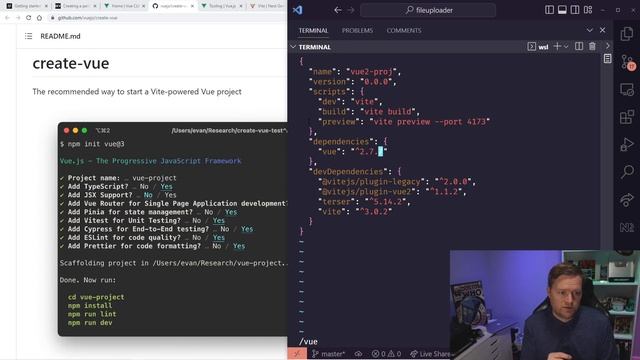
Task: Close the bottom panel with the X
Action: click(x=602, y=30)
